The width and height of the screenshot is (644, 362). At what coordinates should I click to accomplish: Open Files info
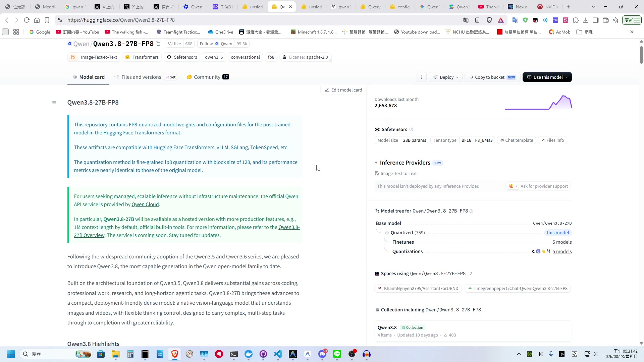coord(552,140)
